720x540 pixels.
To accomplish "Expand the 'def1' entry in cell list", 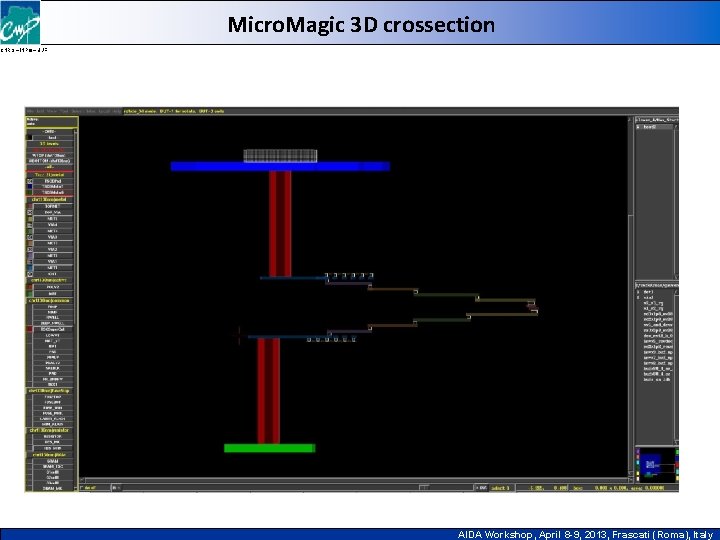I will (x=638, y=292).
